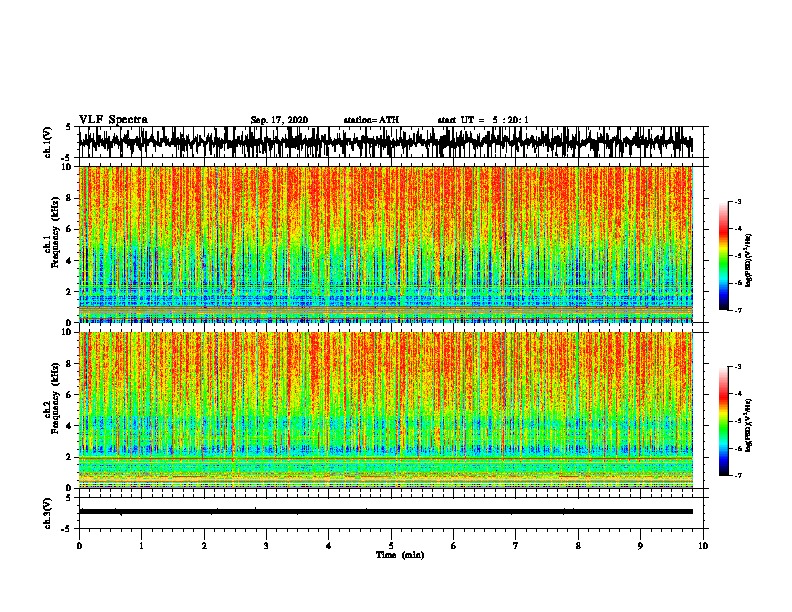Click time axis tick label "8"
792x612 pixels.
578,546
